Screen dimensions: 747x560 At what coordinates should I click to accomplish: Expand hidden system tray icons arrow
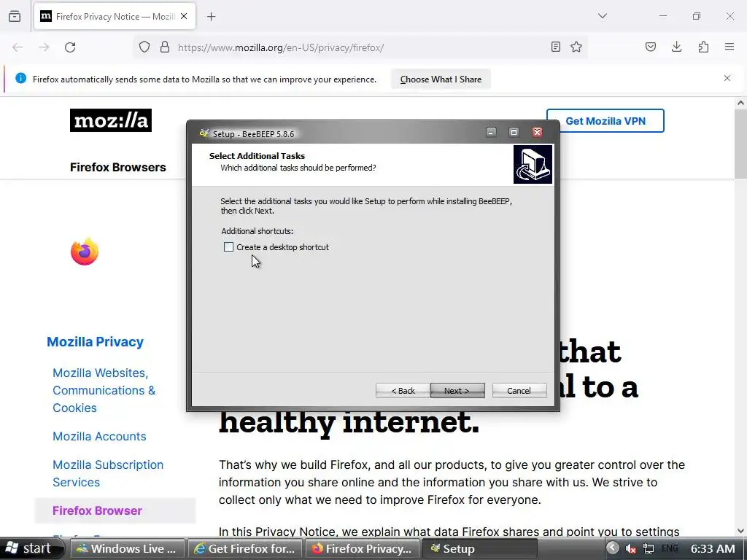(613, 548)
